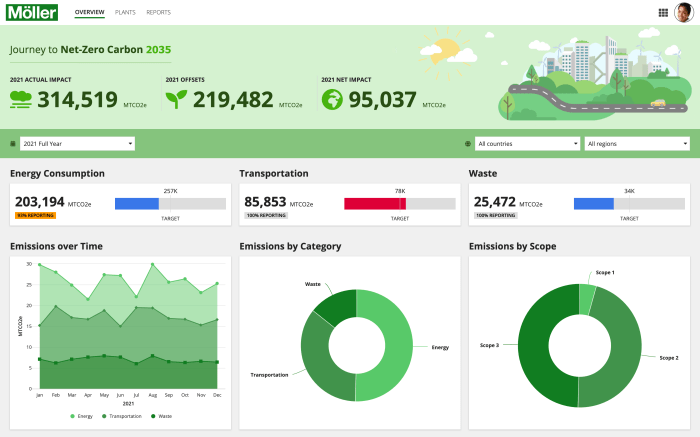The width and height of the screenshot is (700, 437).
Task: Click the Aug data point on the Energy line
Action: pos(153,264)
